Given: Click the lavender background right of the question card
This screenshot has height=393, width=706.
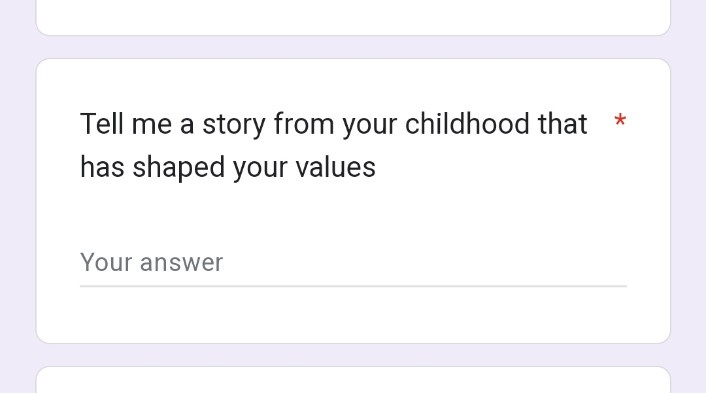Looking at the screenshot, I should click(688, 201).
